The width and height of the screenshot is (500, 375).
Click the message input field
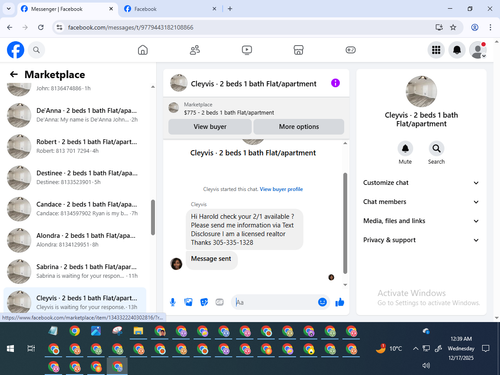pyautogui.click(x=275, y=302)
